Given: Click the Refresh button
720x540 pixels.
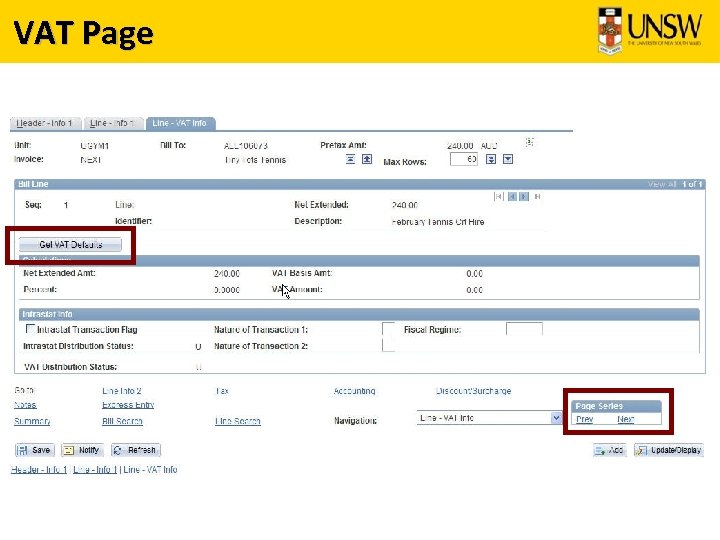Looking at the screenshot, I should 136,450.
